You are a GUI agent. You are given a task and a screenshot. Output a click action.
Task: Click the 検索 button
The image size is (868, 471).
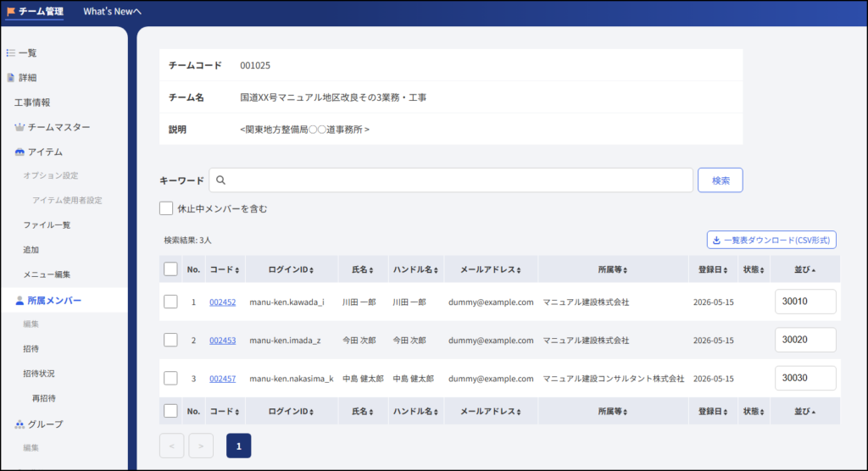tap(721, 180)
